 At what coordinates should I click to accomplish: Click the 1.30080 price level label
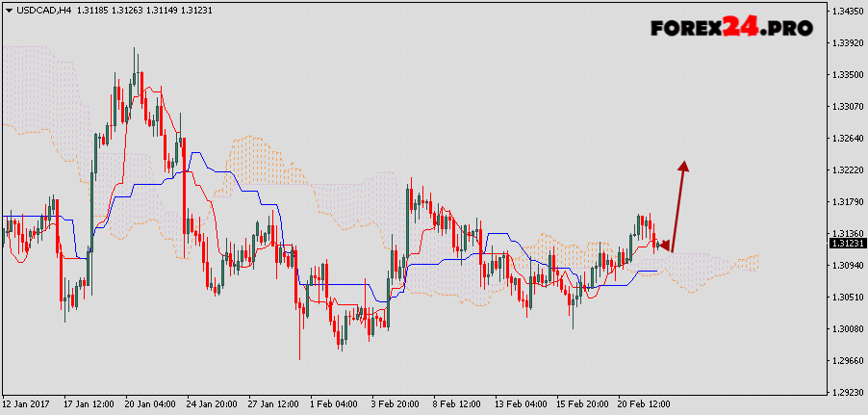[x=845, y=329]
